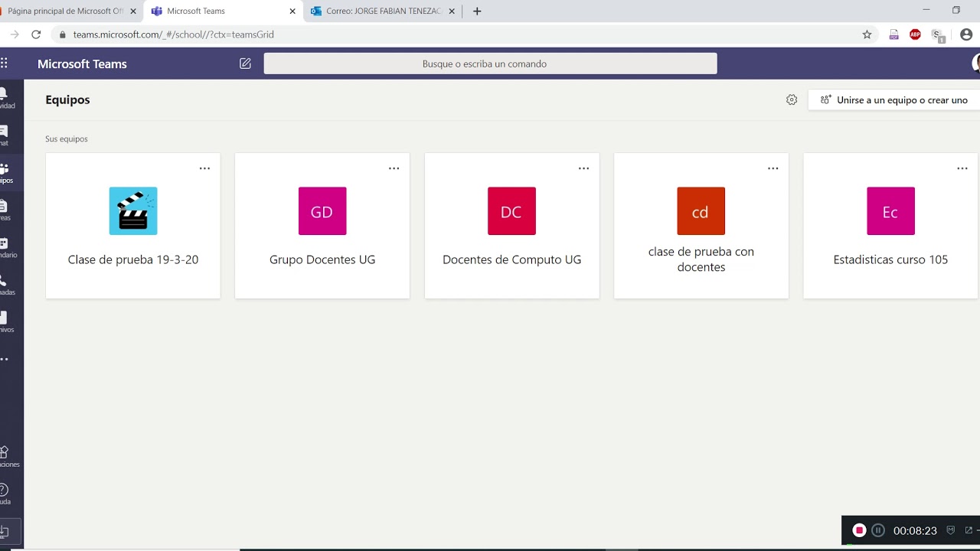Close the Correo Outlook browser tab
Screen dimensions: 980x551
(452, 11)
